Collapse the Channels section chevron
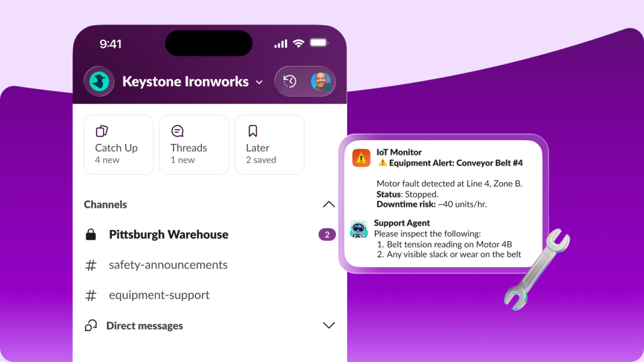This screenshot has width=644, height=362. [328, 204]
